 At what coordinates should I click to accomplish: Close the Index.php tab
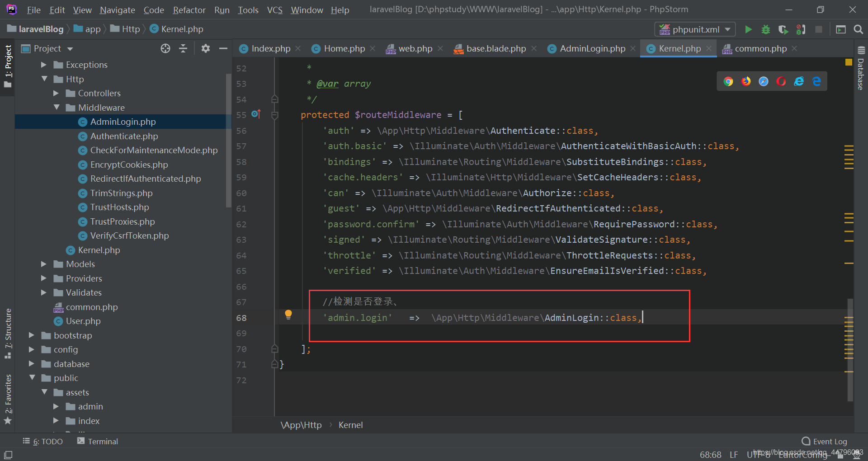(x=298, y=48)
